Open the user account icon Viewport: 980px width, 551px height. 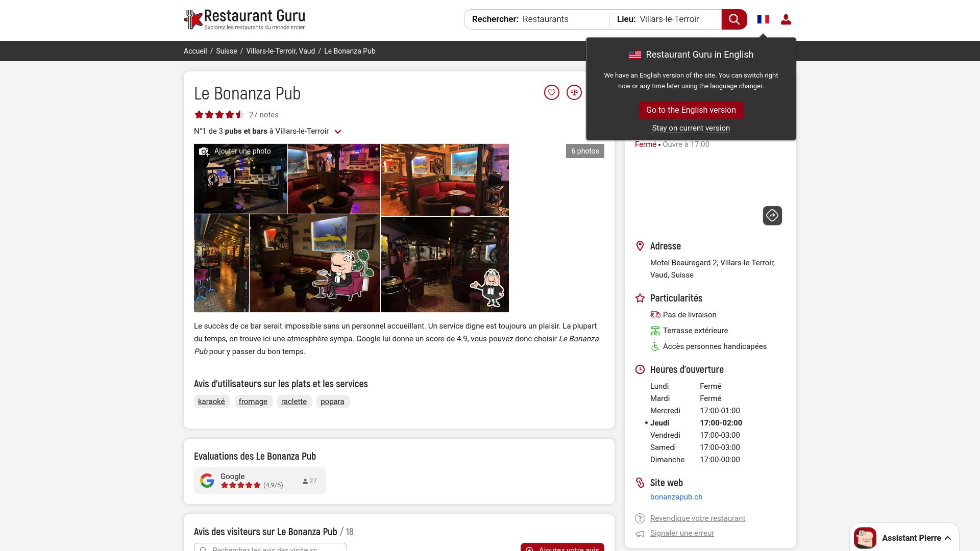tap(786, 19)
